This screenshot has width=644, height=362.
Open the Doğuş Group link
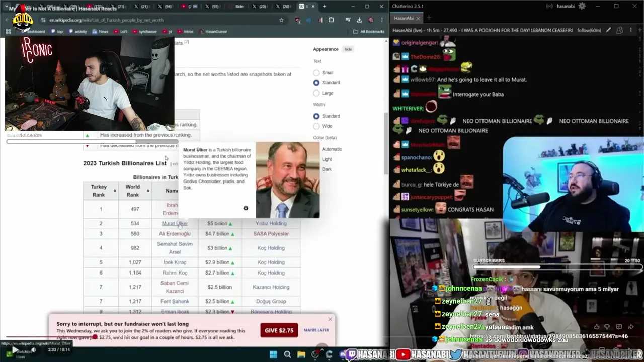[271, 301]
